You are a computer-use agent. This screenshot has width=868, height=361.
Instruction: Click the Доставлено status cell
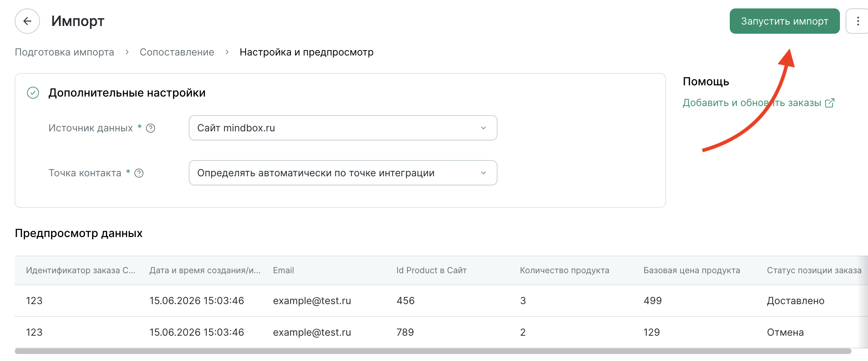[x=796, y=301]
